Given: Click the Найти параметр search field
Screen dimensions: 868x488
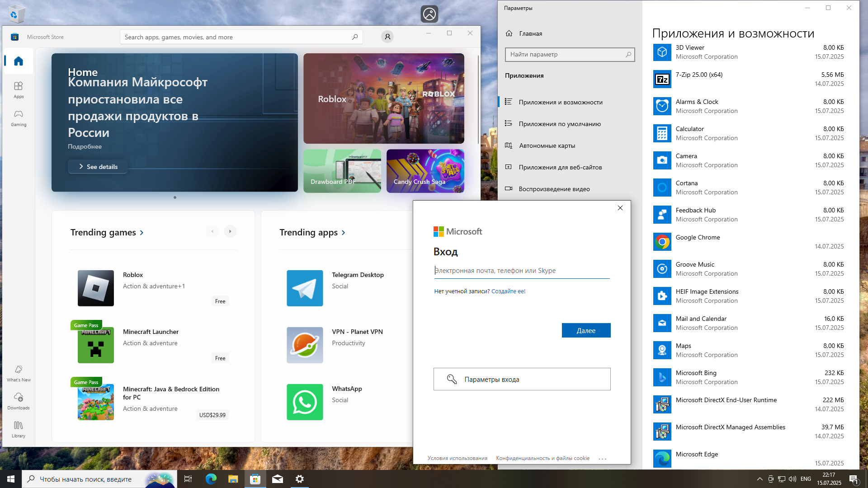Looking at the screenshot, I should coord(570,54).
